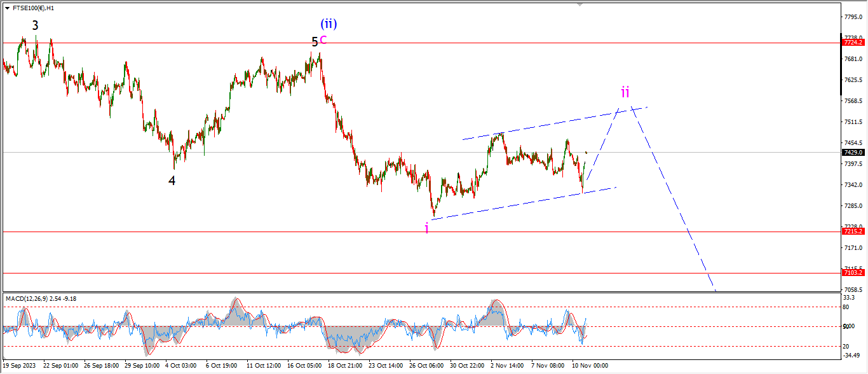
Task: Select the black wave label 4
Action: [x=172, y=181]
